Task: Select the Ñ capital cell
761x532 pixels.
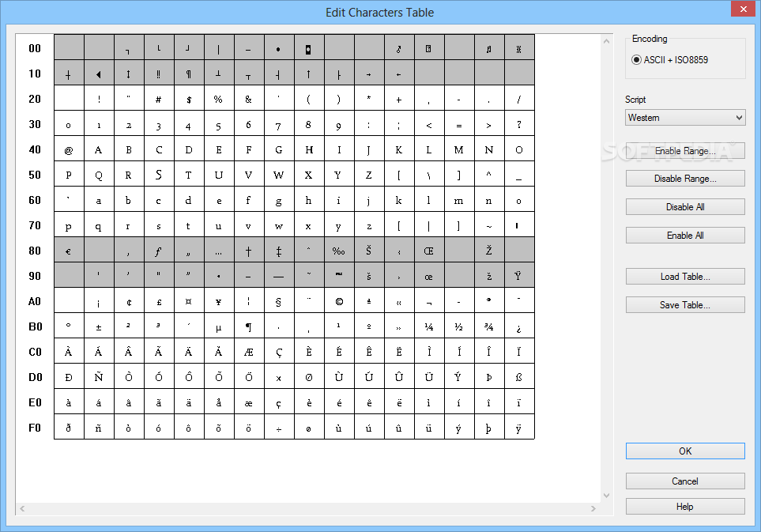Action: coord(99,377)
